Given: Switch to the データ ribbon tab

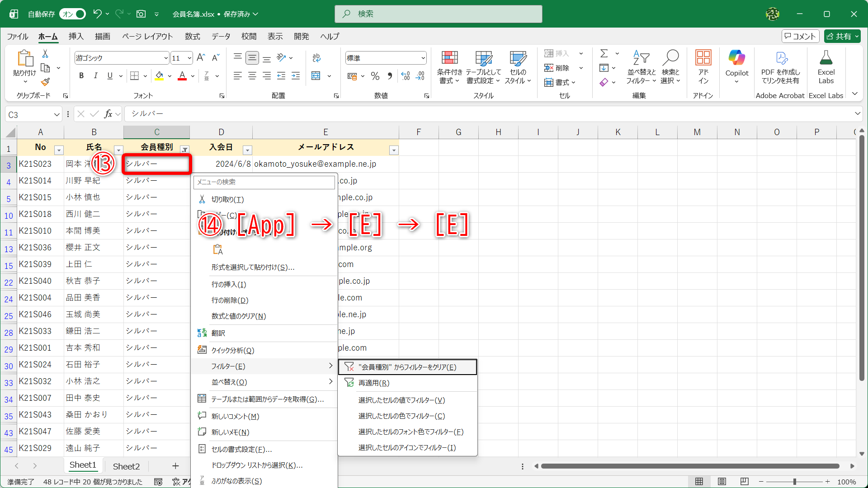Looking at the screenshot, I should pos(221,37).
